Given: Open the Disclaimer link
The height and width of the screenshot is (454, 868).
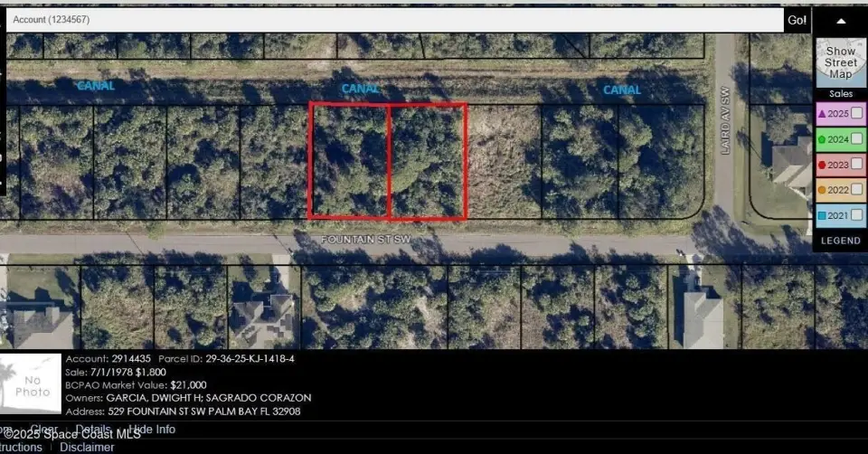Looking at the screenshot, I should (x=87, y=447).
